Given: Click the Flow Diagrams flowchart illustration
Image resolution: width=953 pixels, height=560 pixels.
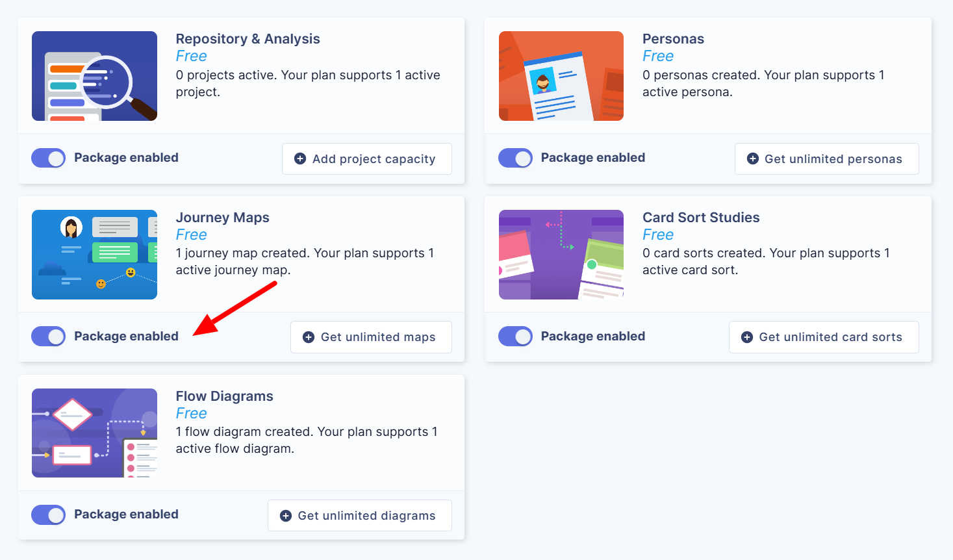Looking at the screenshot, I should [94, 433].
